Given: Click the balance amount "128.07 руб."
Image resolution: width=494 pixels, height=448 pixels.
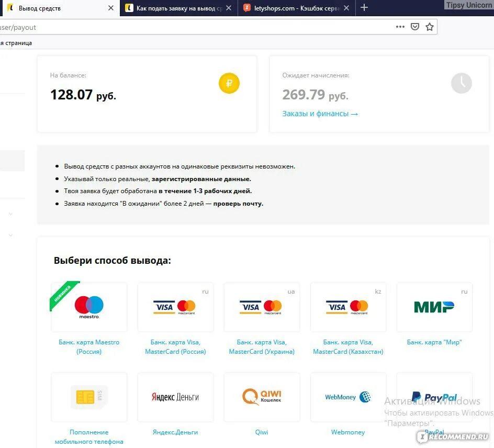Looking at the screenshot, I should [x=83, y=95].
